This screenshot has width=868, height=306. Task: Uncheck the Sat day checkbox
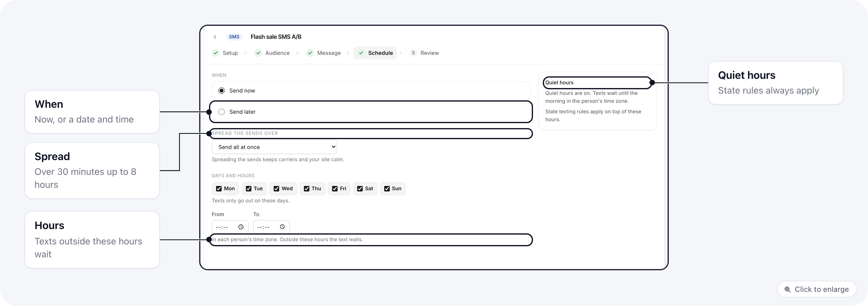point(360,189)
